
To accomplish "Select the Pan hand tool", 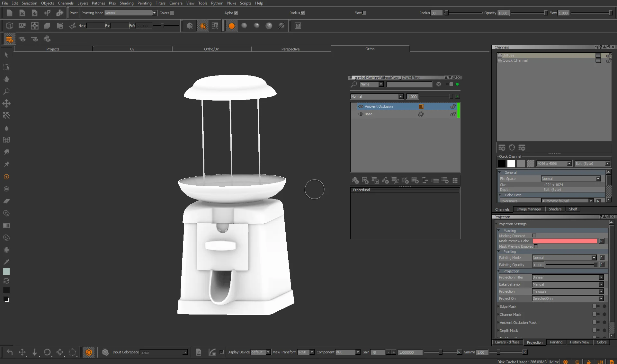I will point(6,79).
